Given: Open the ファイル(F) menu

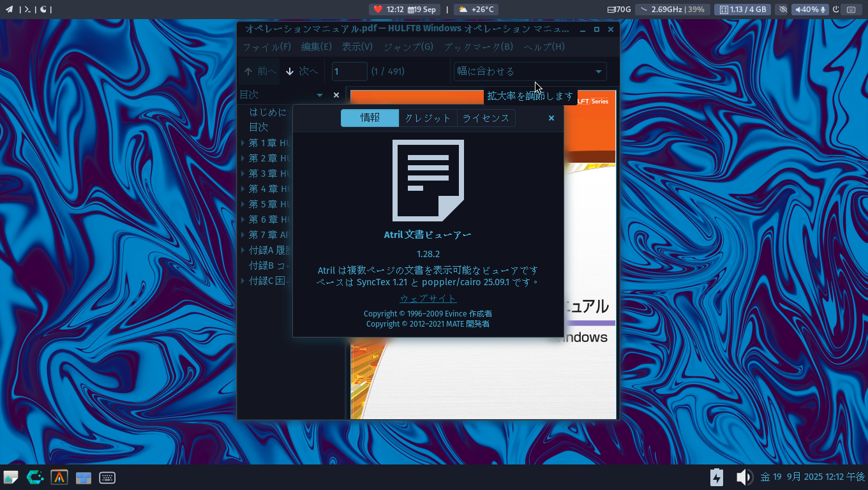Looking at the screenshot, I should coord(267,47).
